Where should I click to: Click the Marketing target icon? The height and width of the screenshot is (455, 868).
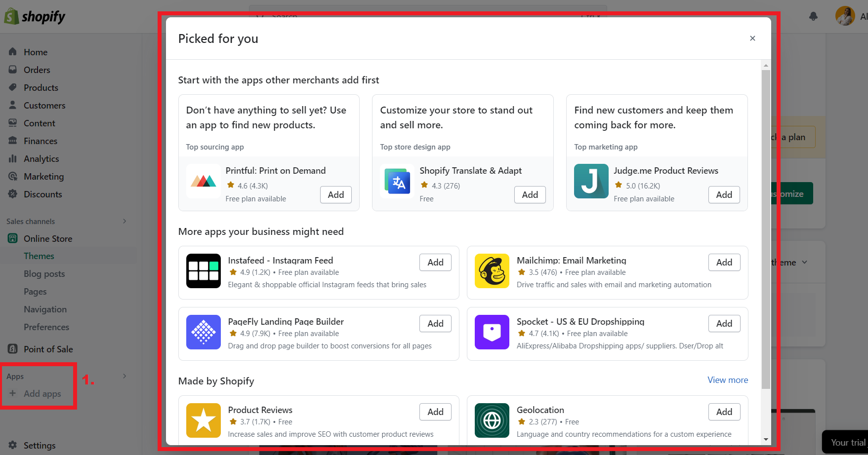coord(13,176)
